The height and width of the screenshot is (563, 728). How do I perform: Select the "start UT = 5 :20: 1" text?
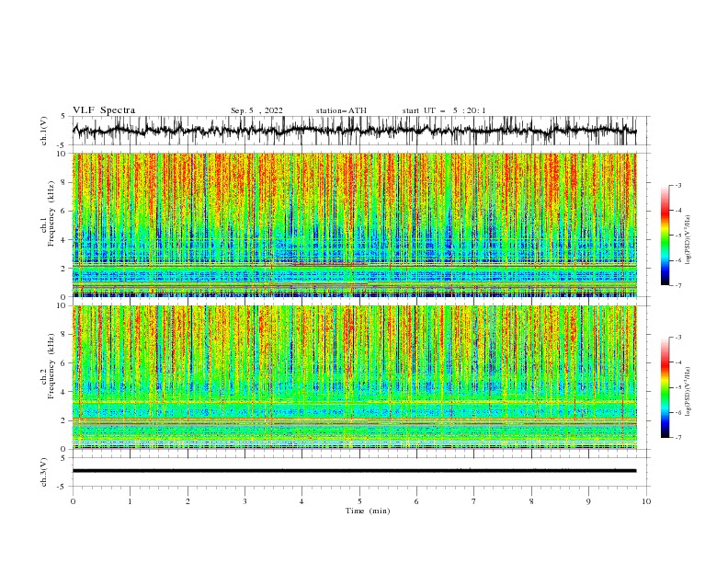point(444,110)
